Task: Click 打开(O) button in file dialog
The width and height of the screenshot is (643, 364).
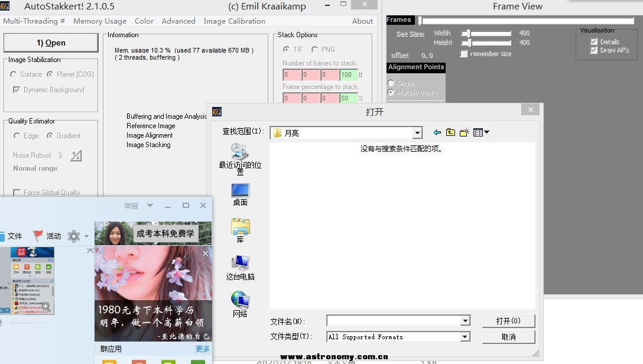Action: (x=508, y=321)
